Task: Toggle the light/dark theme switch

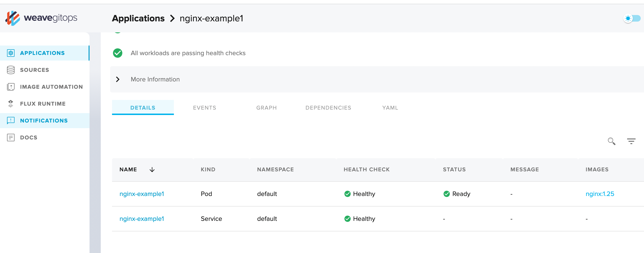Action: point(632,19)
